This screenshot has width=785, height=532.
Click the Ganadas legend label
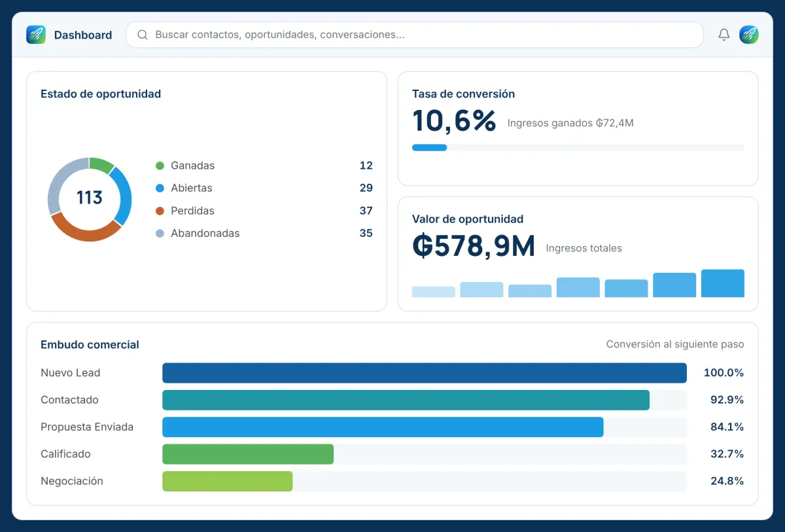point(192,166)
